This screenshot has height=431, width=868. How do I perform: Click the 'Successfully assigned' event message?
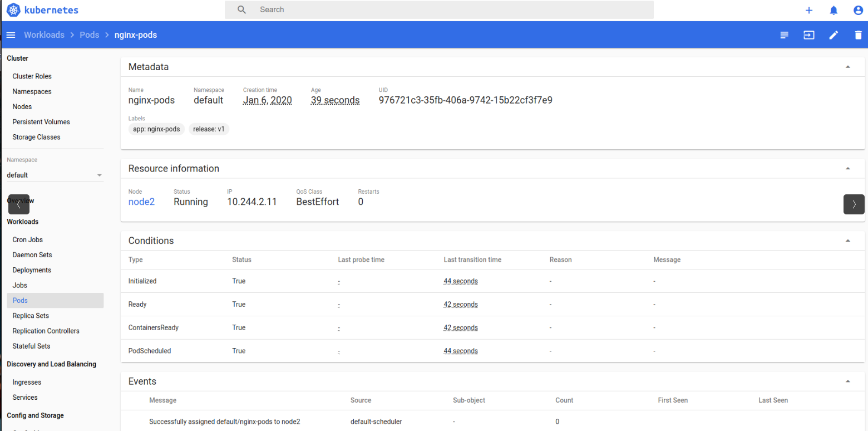point(225,422)
